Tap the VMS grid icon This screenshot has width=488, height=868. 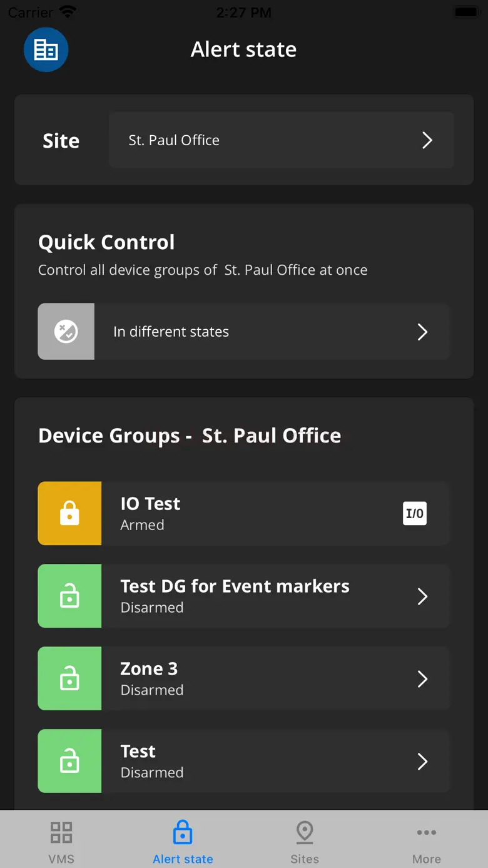[x=61, y=832]
